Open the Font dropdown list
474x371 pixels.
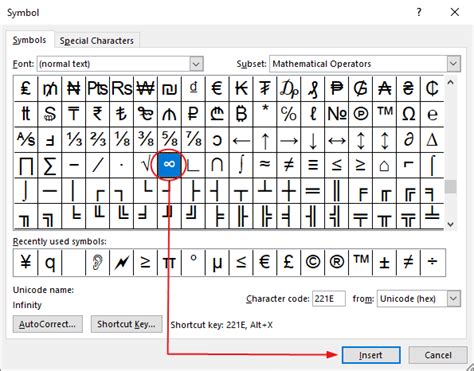coord(196,64)
